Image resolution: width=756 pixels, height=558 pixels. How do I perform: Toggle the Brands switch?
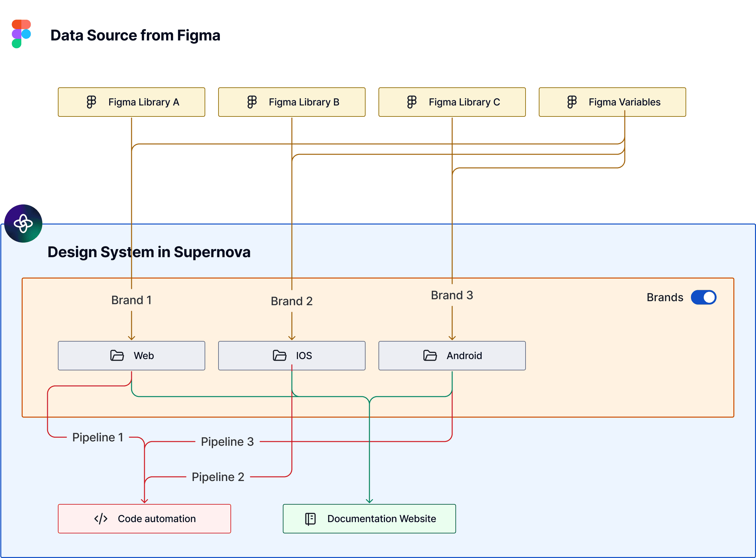703,297
